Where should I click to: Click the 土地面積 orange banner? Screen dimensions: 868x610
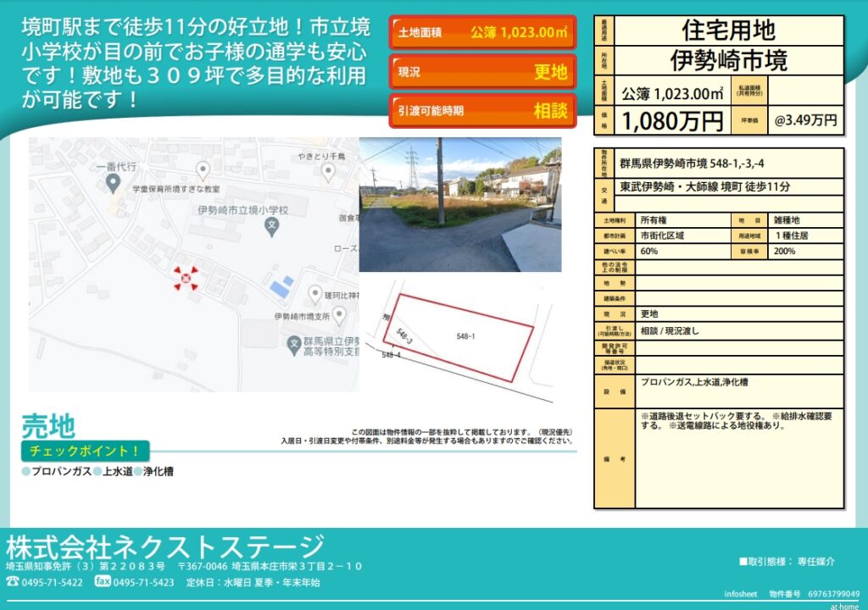[481, 33]
